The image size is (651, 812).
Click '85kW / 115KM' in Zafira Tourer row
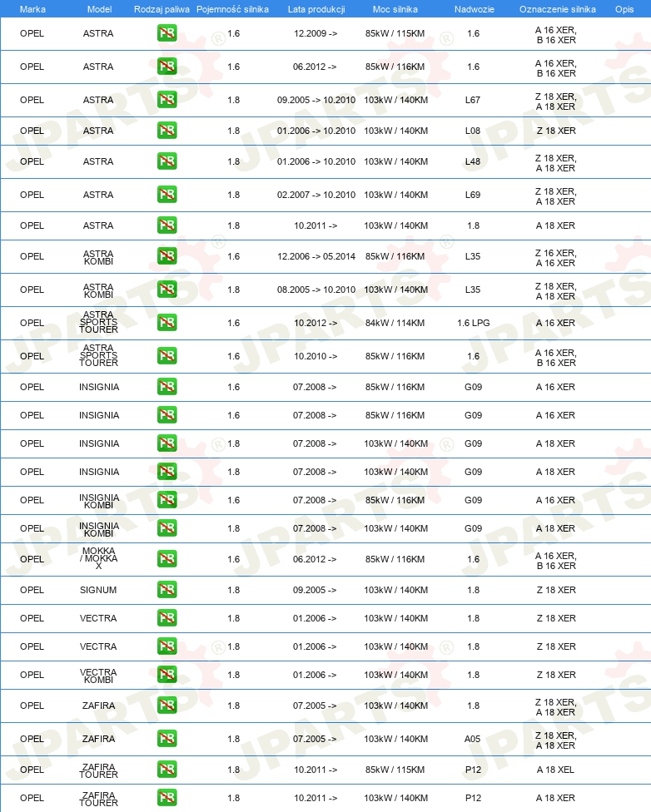point(395,770)
